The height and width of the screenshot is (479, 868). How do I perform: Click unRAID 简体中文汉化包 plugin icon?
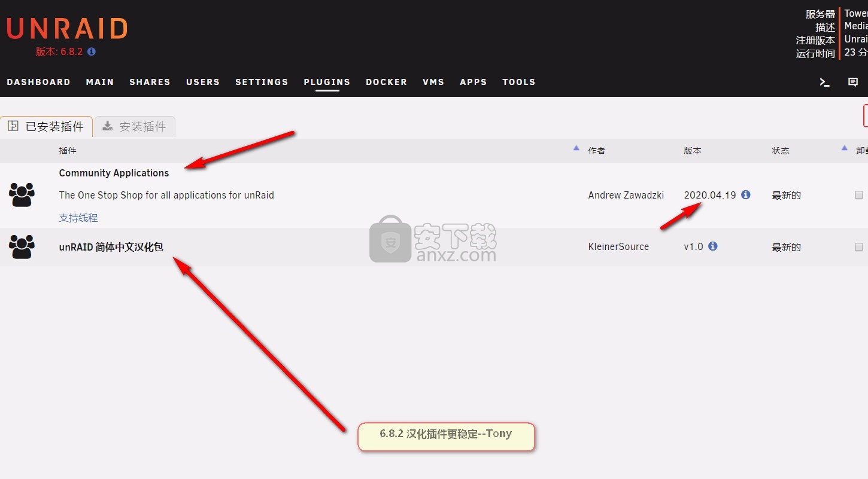22,246
